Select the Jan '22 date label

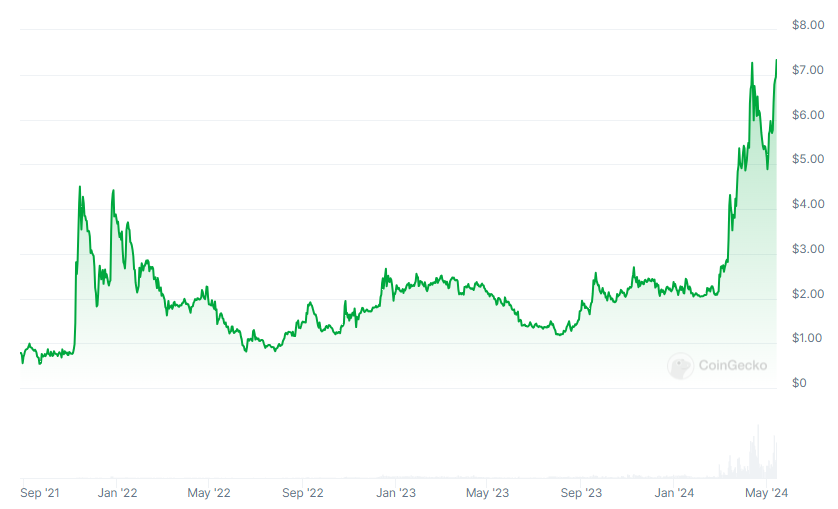pos(118,493)
